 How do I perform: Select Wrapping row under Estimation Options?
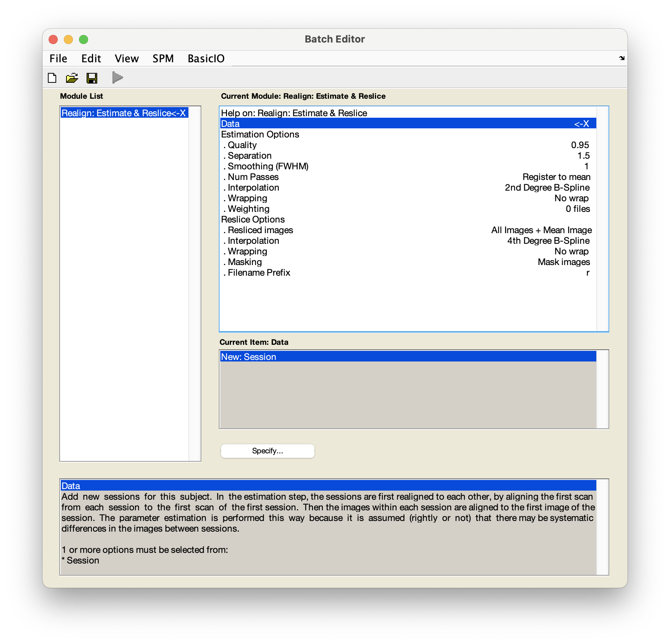408,198
